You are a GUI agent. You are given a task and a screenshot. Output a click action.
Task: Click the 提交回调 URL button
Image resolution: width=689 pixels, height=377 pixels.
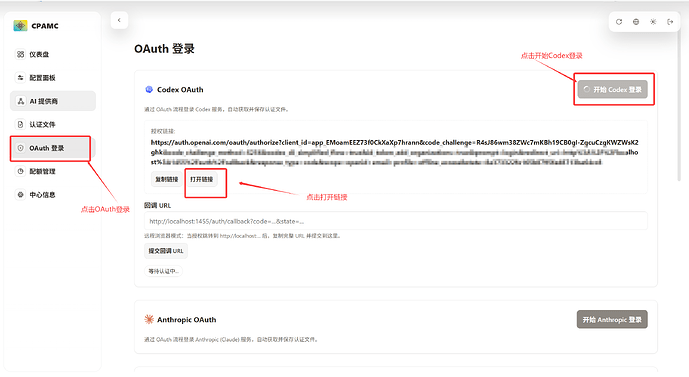[x=166, y=251]
